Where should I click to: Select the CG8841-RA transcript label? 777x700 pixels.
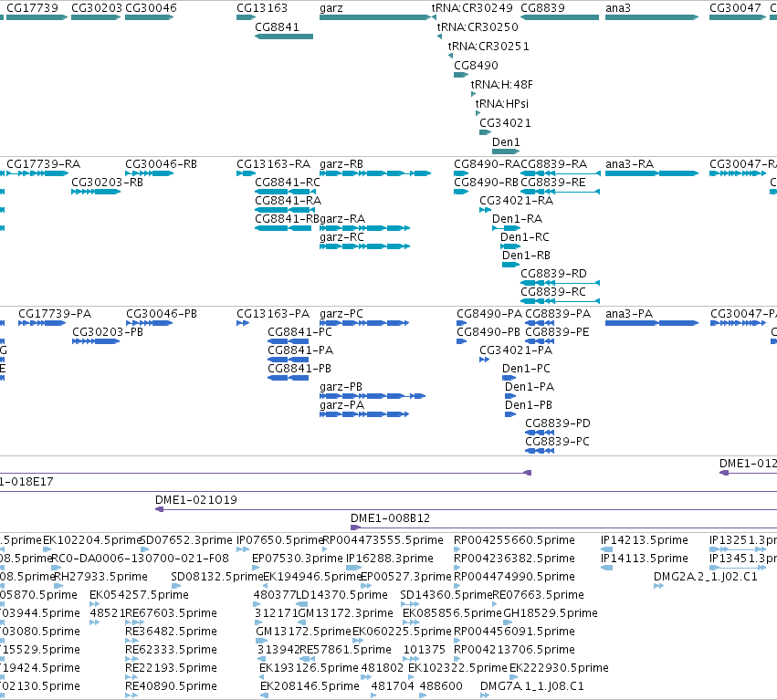[288, 201]
